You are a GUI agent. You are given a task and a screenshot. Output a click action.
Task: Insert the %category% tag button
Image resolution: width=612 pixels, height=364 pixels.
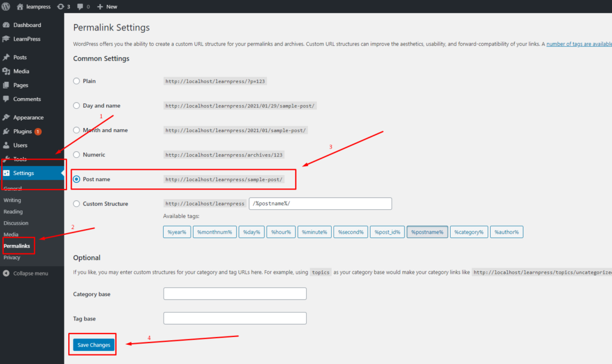tap(469, 232)
